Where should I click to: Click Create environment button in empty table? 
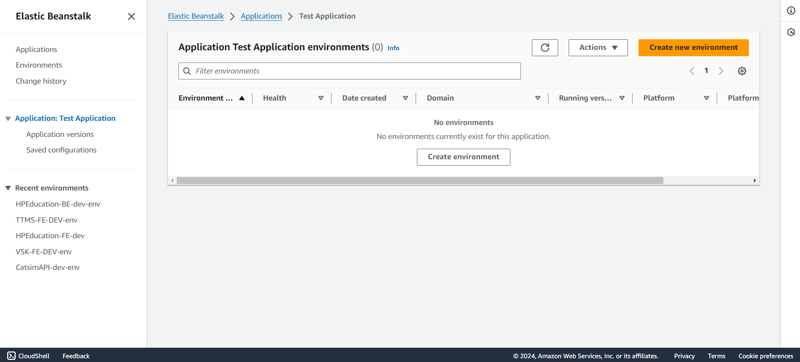[463, 157]
